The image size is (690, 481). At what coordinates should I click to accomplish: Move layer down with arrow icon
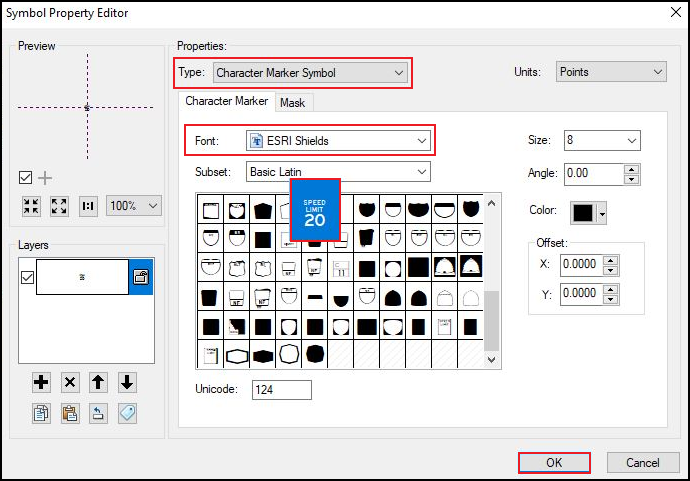[126, 382]
